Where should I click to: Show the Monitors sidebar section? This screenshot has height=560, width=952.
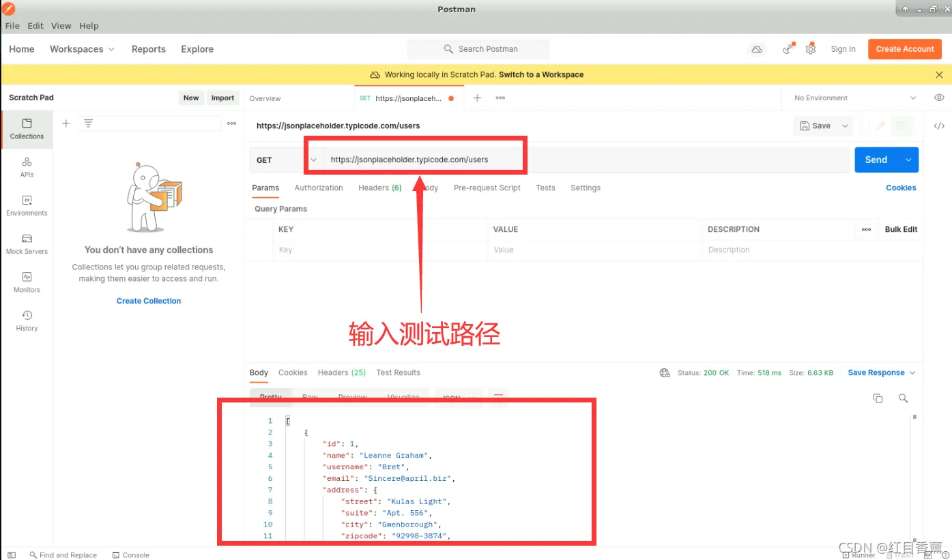tap(27, 282)
